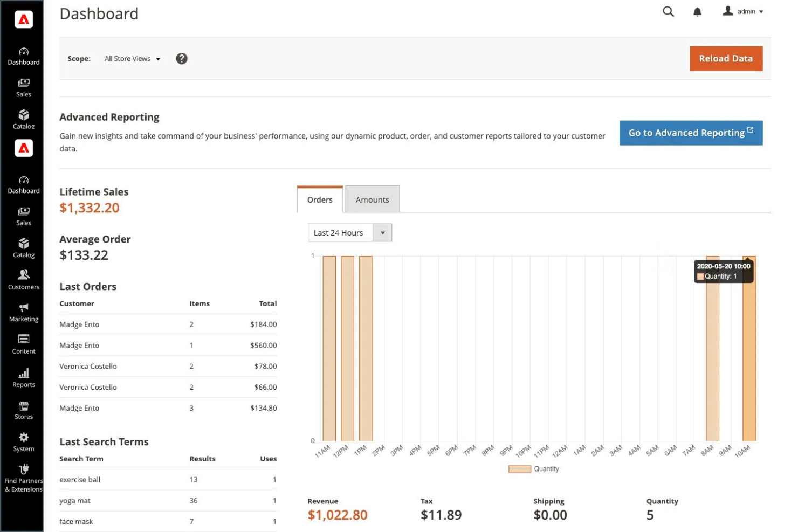This screenshot has height=532, width=798.
Task: Open the Content section from the sidebar
Action: click(x=23, y=344)
